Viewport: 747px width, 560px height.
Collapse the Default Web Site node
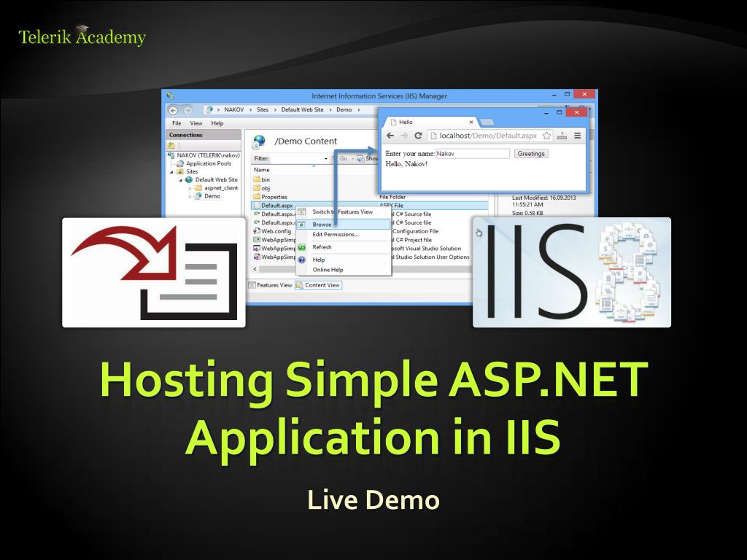[181, 181]
